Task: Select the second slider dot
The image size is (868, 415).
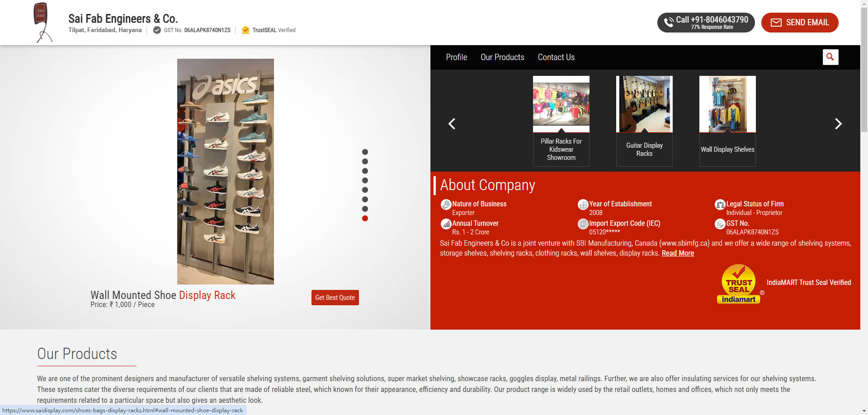Action: (365, 162)
